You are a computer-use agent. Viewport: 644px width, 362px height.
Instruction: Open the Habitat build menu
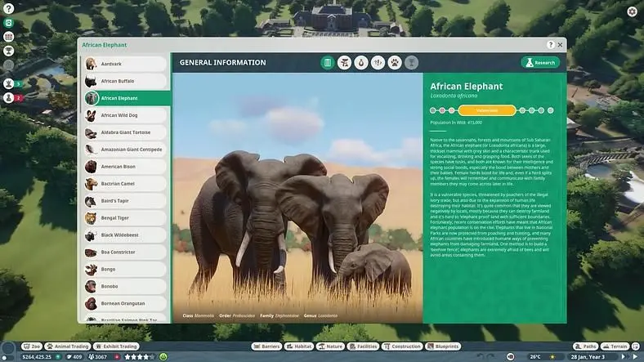299,346
